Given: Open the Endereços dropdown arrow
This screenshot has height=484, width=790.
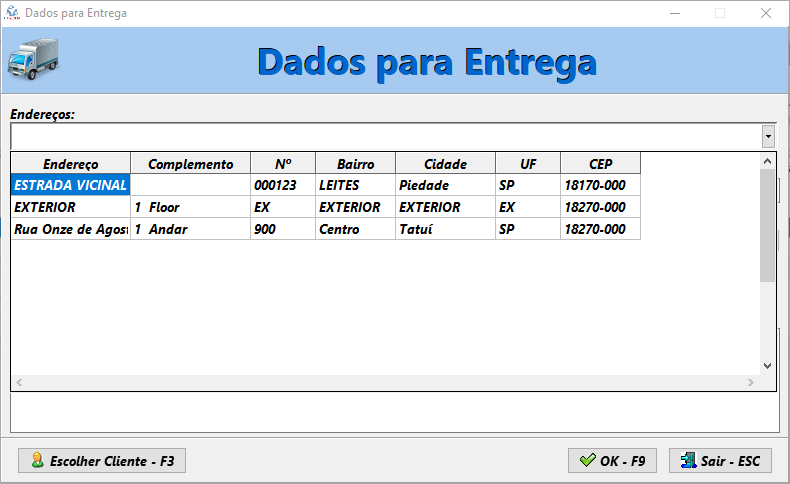Looking at the screenshot, I should click(x=768, y=136).
